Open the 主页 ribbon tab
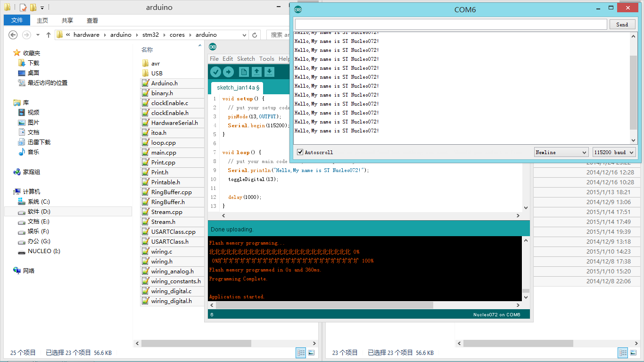 tap(42, 20)
